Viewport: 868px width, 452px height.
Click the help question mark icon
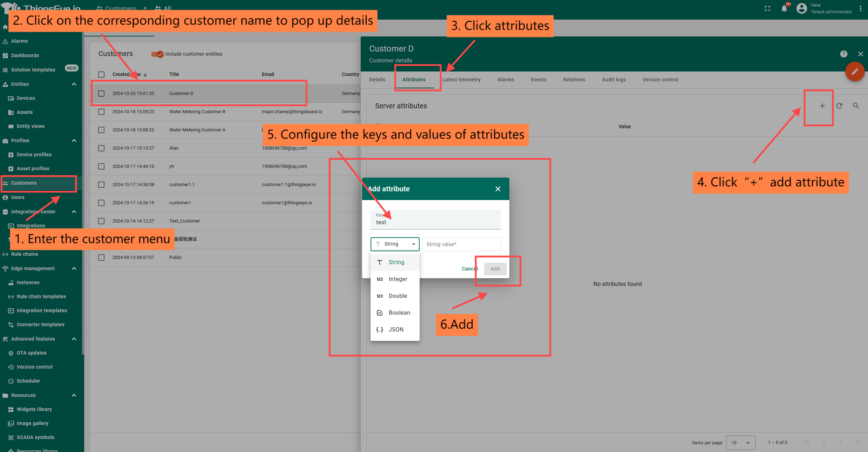coord(844,54)
